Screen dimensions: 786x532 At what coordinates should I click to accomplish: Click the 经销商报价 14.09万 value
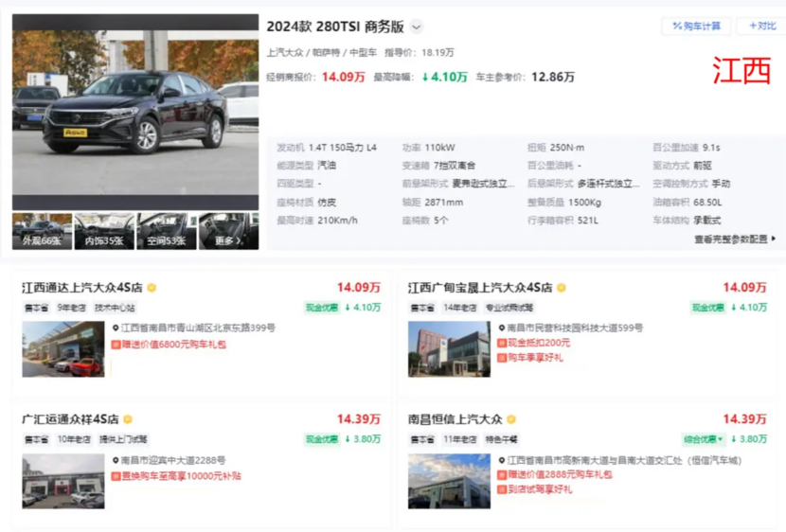coord(344,77)
